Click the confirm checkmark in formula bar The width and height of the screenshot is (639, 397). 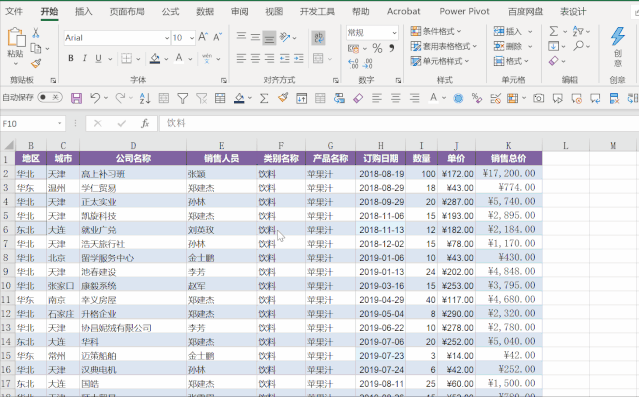[121, 124]
